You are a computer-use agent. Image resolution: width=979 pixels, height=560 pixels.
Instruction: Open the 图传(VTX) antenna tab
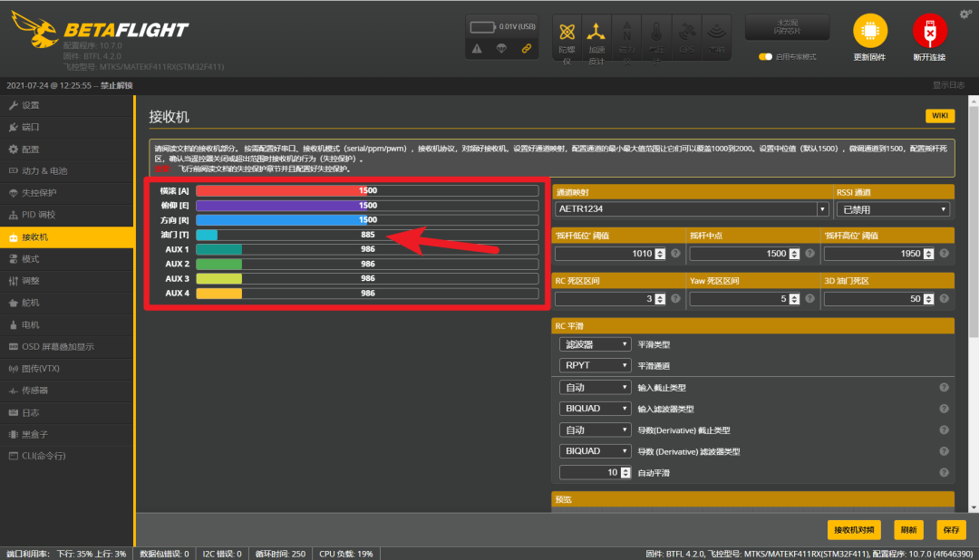(x=66, y=368)
